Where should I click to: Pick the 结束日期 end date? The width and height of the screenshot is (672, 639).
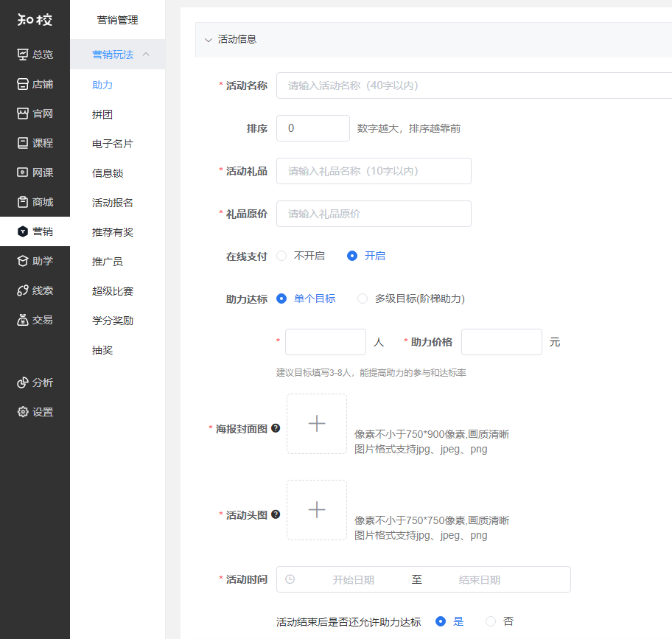[480, 579]
